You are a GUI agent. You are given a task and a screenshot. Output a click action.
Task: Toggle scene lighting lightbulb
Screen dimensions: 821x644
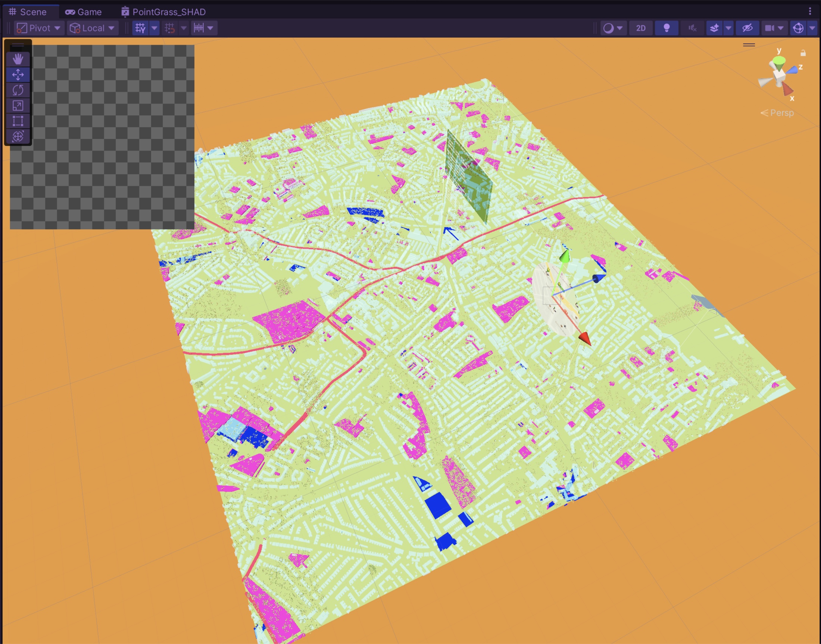tap(667, 28)
